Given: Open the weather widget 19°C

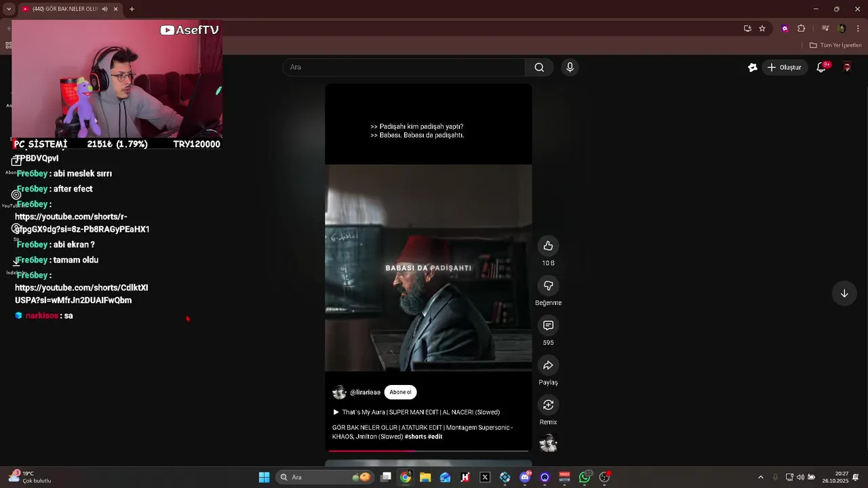Looking at the screenshot, I should (x=29, y=477).
